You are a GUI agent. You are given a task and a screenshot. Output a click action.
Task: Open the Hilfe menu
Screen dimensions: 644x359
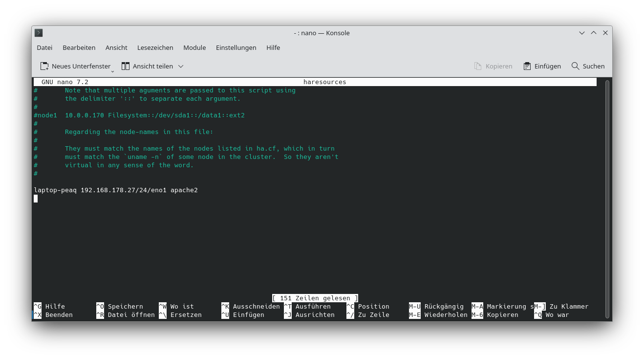point(273,47)
